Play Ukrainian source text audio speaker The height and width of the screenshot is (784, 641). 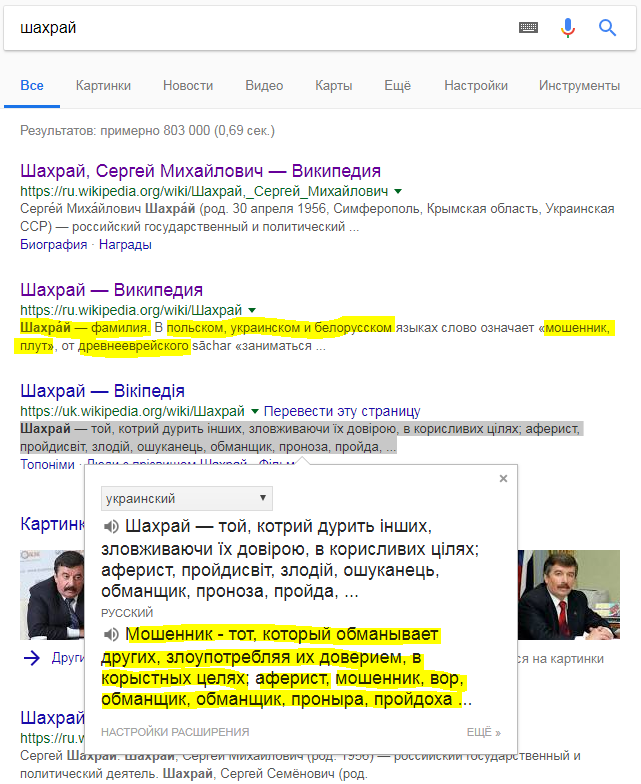pos(112,526)
